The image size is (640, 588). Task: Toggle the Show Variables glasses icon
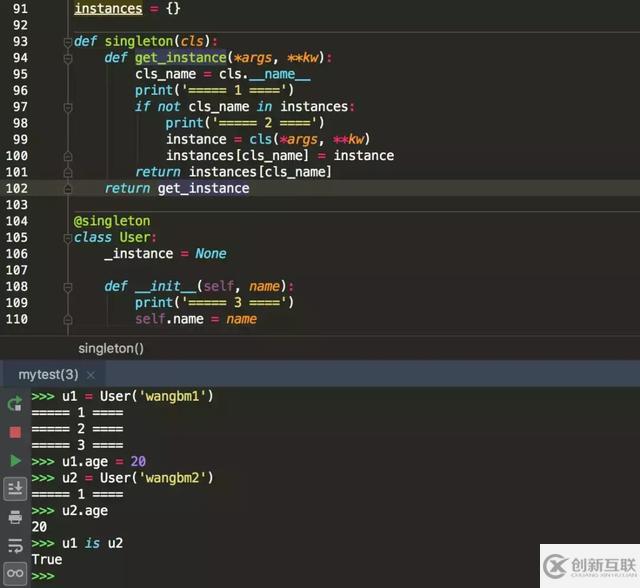15,574
